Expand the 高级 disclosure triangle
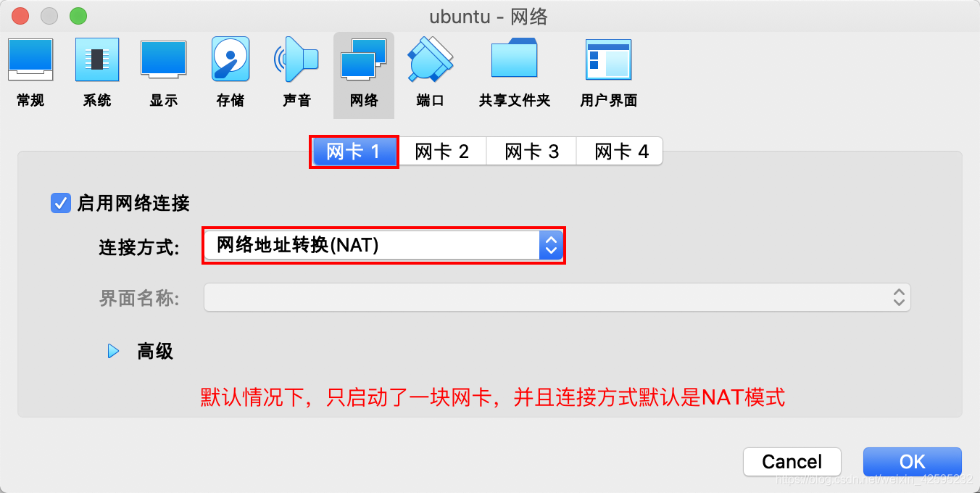This screenshot has width=980, height=493. click(113, 352)
